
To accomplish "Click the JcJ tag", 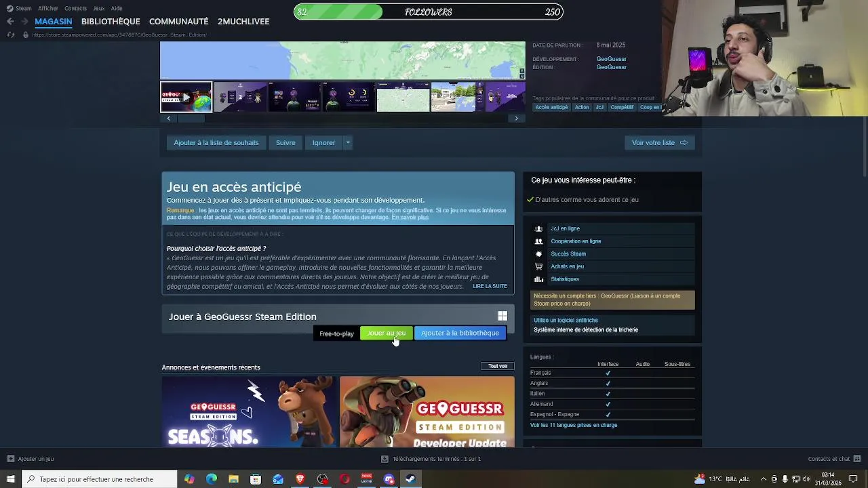I will click(599, 107).
